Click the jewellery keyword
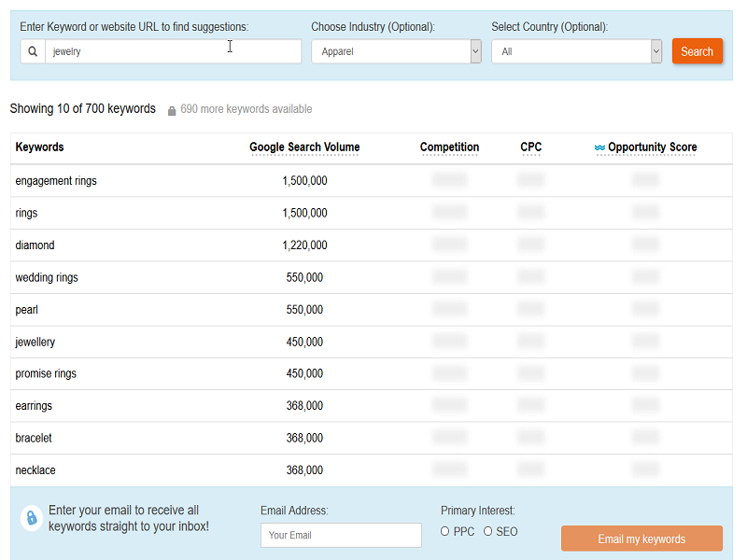Viewport: 747px width, 560px height. [x=35, y=342]
